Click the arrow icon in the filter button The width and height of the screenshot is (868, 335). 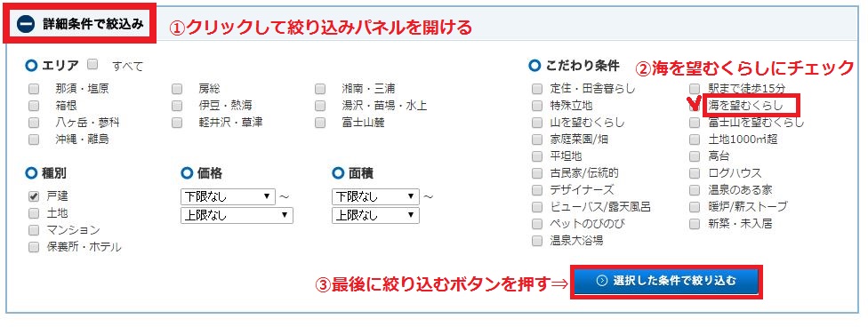[602, 281]
